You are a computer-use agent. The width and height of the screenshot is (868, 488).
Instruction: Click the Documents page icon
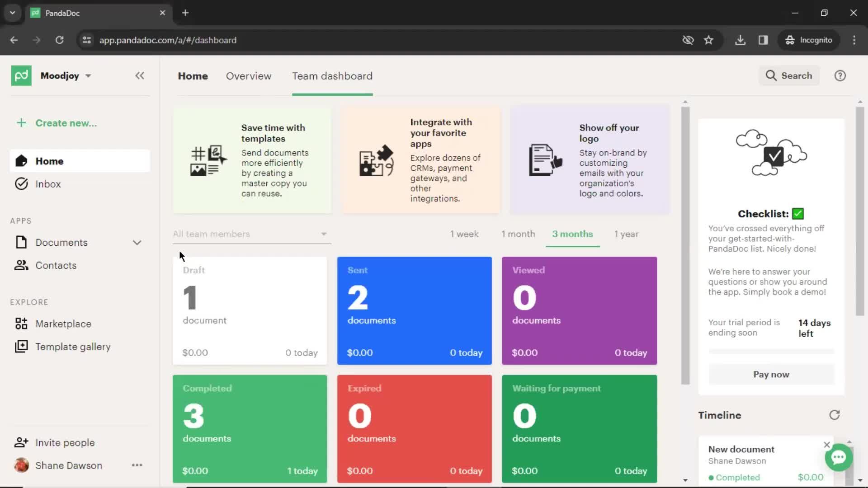[x=21, y=243]
